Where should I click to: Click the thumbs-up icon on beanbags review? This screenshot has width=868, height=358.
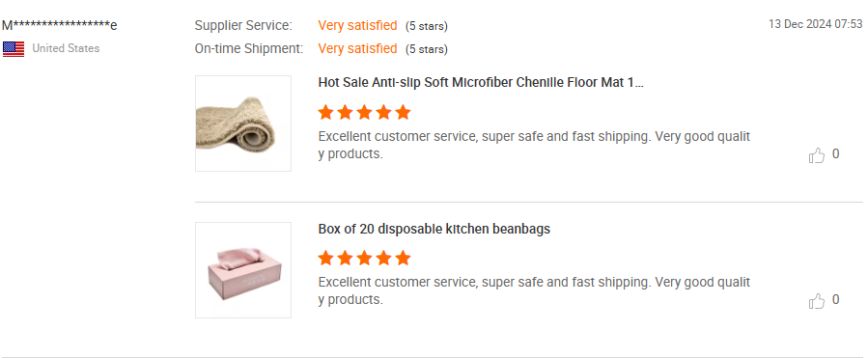[x=817, y=301]
